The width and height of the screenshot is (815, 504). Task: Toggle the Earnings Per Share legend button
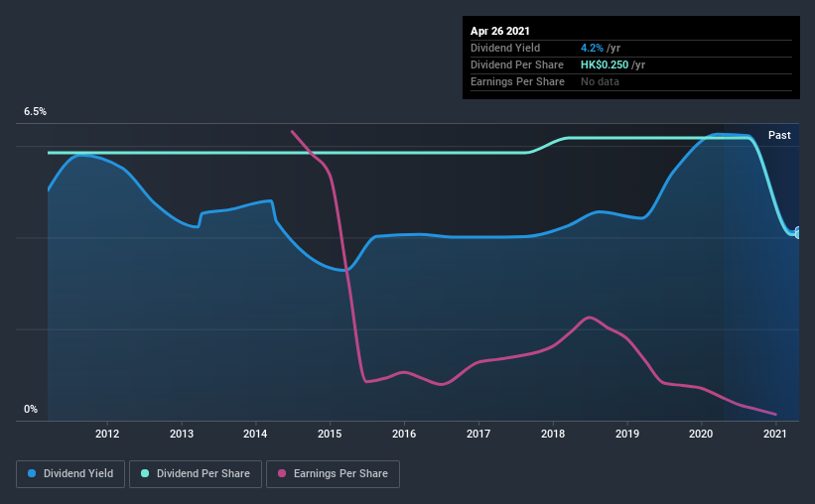pos(333,474)
